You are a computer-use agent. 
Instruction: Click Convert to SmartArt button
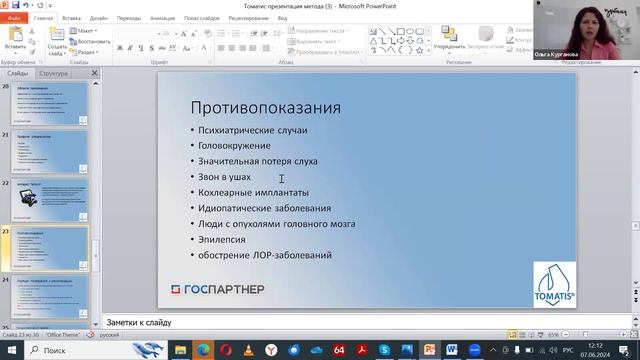325,52
